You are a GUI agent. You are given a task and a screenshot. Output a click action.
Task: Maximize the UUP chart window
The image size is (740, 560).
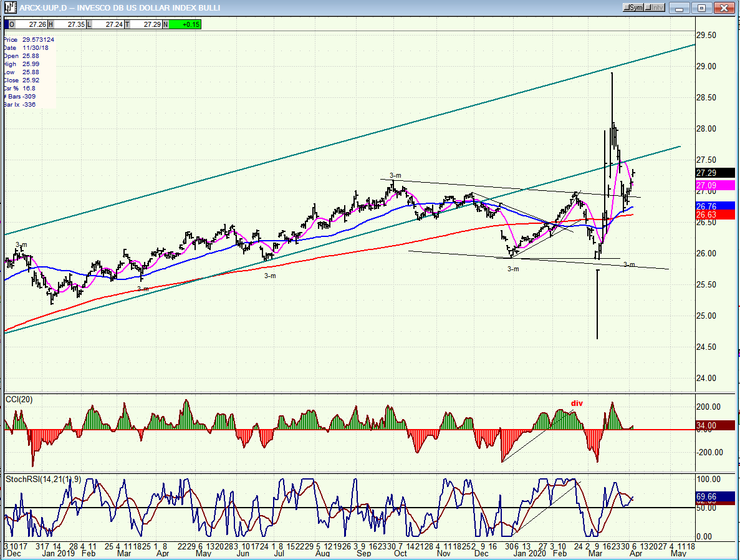(x=702, y=8)
